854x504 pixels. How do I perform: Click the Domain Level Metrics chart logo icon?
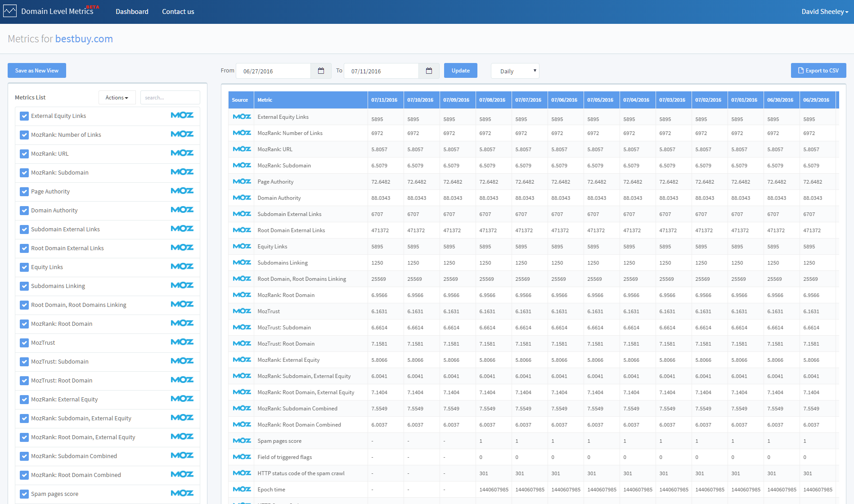coord(10,10)
